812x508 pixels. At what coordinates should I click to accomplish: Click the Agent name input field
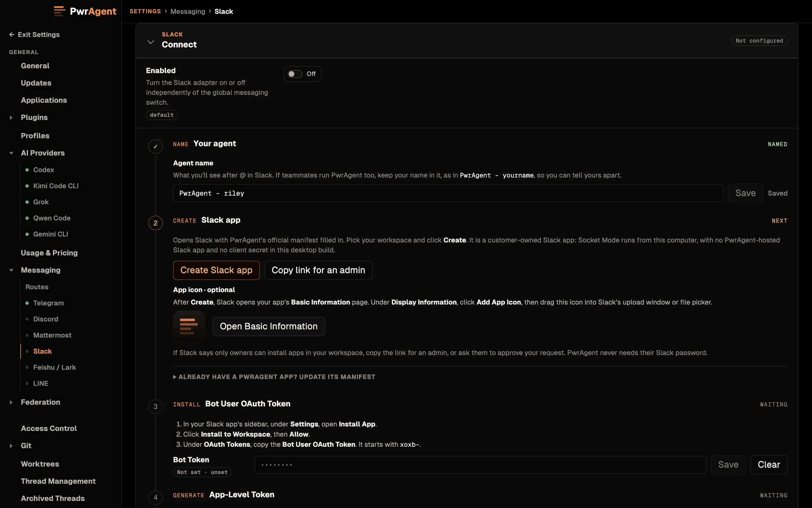coord(448,193)
